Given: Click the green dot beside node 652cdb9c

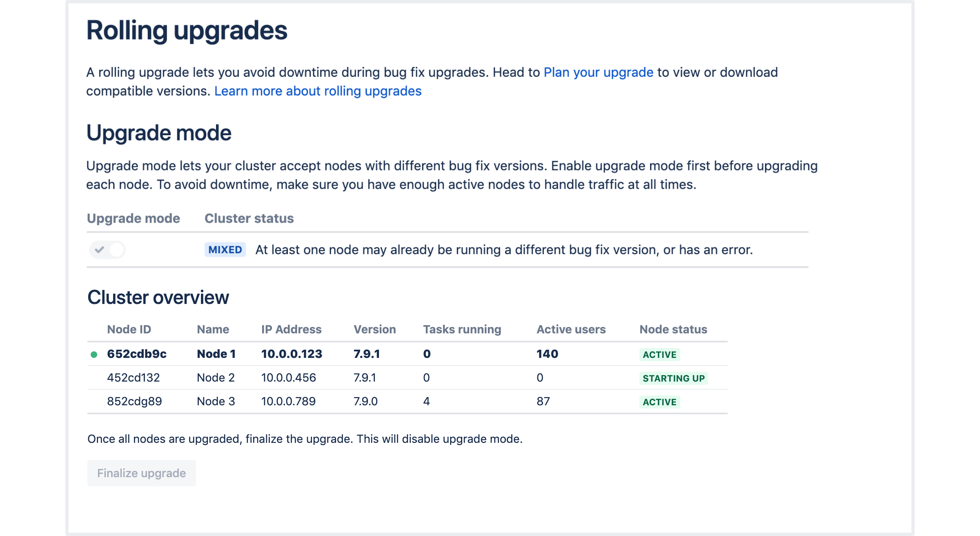Looking at the screenshot, I should point(94,354).
